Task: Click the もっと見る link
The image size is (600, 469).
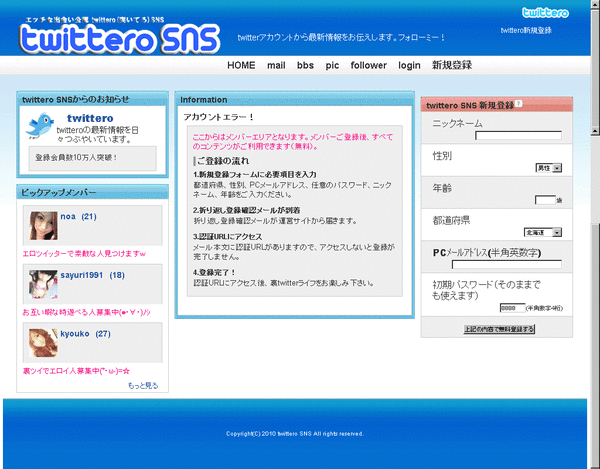Action: click(x=143, y=385)
